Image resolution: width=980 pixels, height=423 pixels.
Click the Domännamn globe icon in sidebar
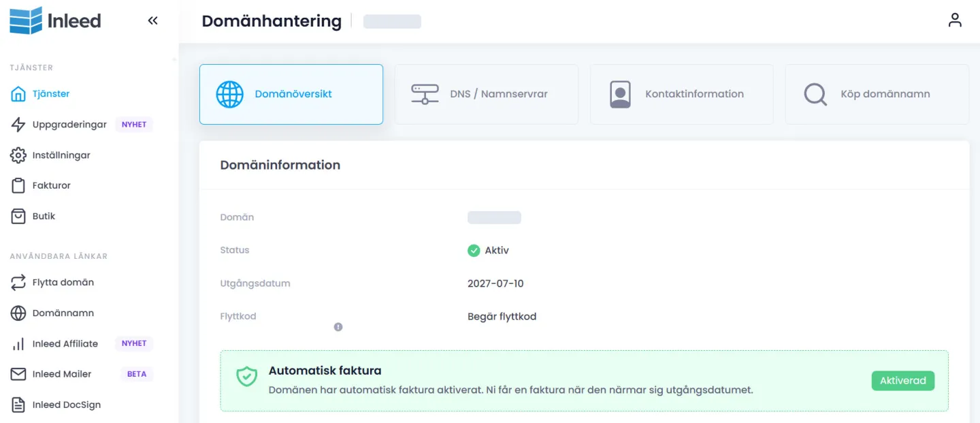(x=18, y=313)
